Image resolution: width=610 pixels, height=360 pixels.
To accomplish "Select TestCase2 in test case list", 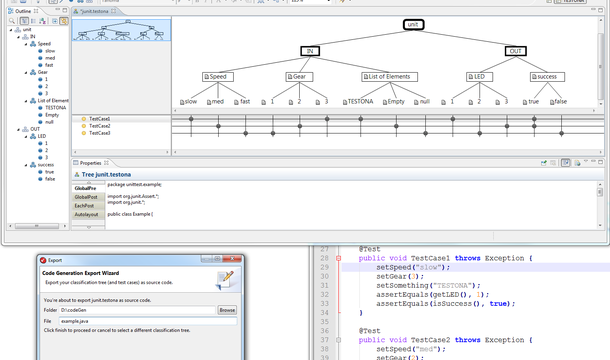I will click(x=100, y=126).
